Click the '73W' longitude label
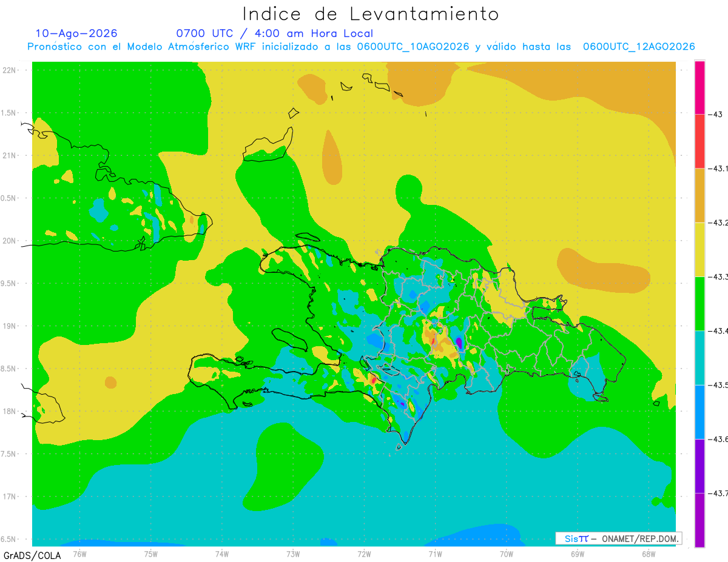Image resolution: width=728 pixels, height=562 pixels. [293, 554]
